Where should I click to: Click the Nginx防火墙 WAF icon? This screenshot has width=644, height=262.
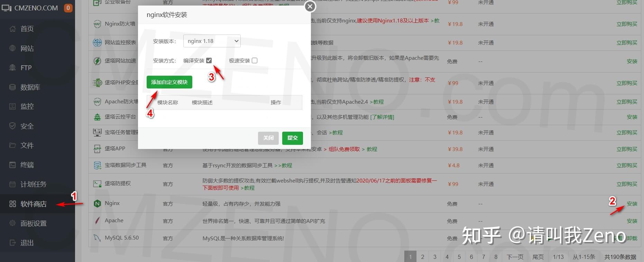pyautogui.click(x=97, y=24)
